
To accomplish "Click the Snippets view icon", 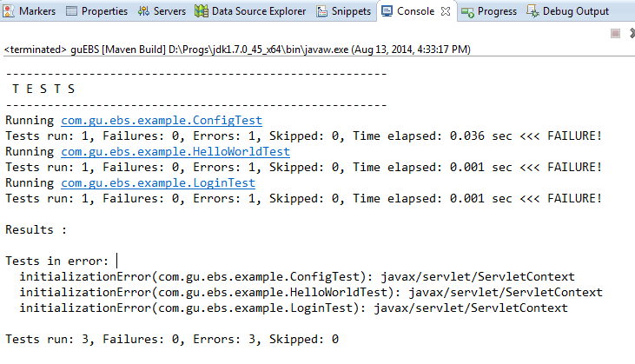I will pyautogui.click(x=322, y=11).
